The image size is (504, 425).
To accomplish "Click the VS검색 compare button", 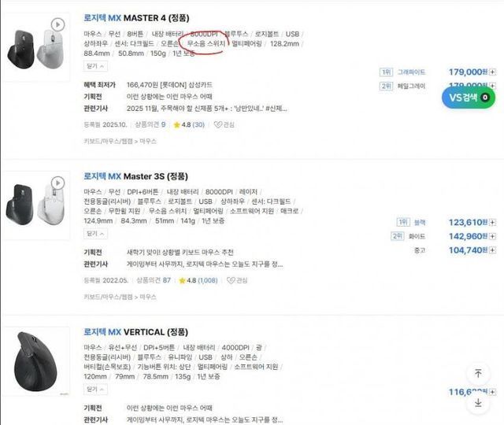I will pyautogui.click(x=469, y=97).
